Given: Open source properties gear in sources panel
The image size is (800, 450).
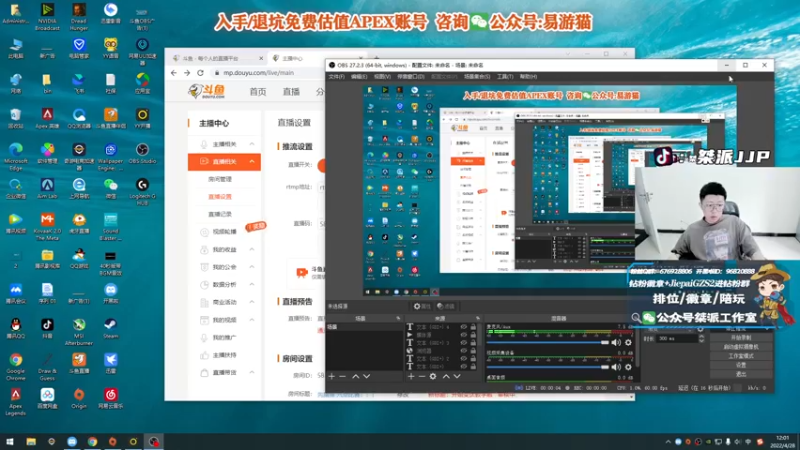Looking at the screenshot, I should (x=433, y=377).
